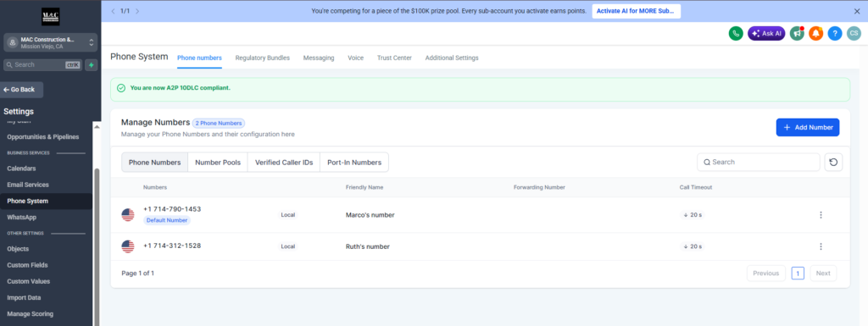Click the Previous pagination button
Image resolution: width=868 pixels, height=326 pixels.
(766, 273)
